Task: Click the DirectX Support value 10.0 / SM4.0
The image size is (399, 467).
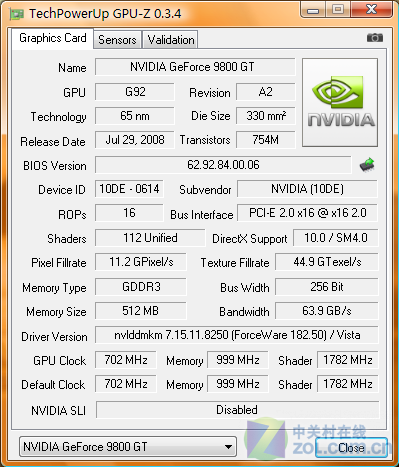Action: (x=336, y=238)
